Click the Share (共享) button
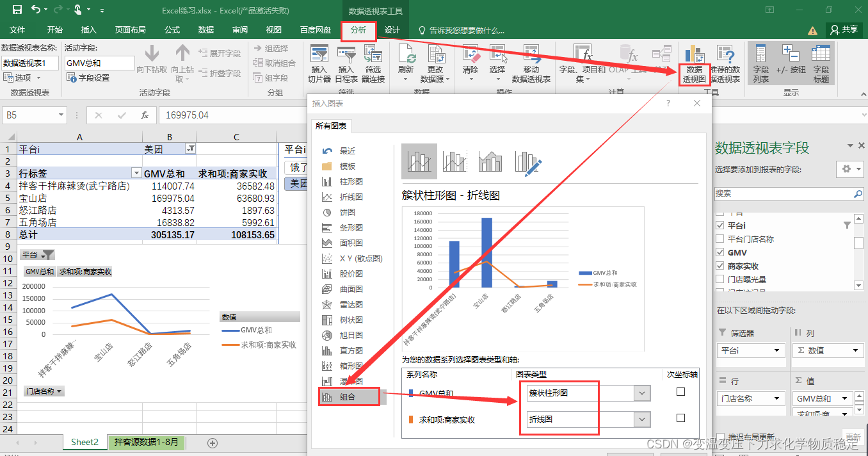 [x=844, y=29]
